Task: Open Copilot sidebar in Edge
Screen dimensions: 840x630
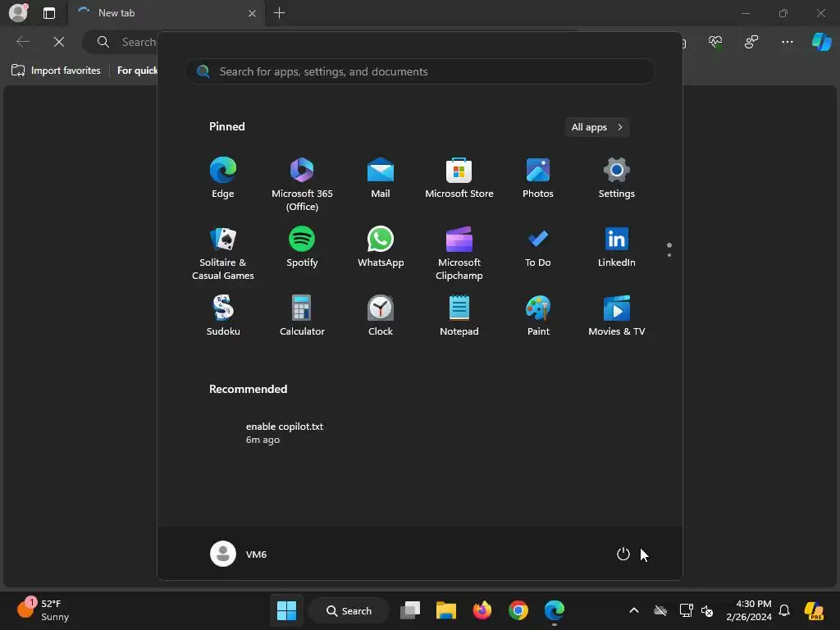Action: click(821, 41)
